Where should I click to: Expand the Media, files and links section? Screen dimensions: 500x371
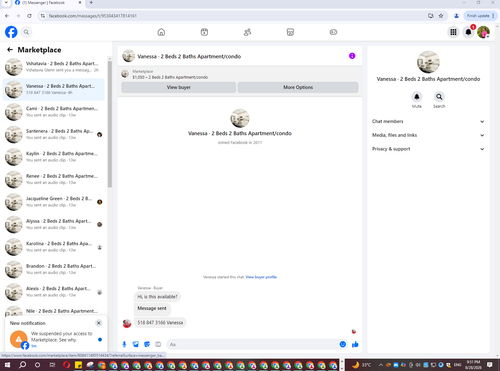428,135
